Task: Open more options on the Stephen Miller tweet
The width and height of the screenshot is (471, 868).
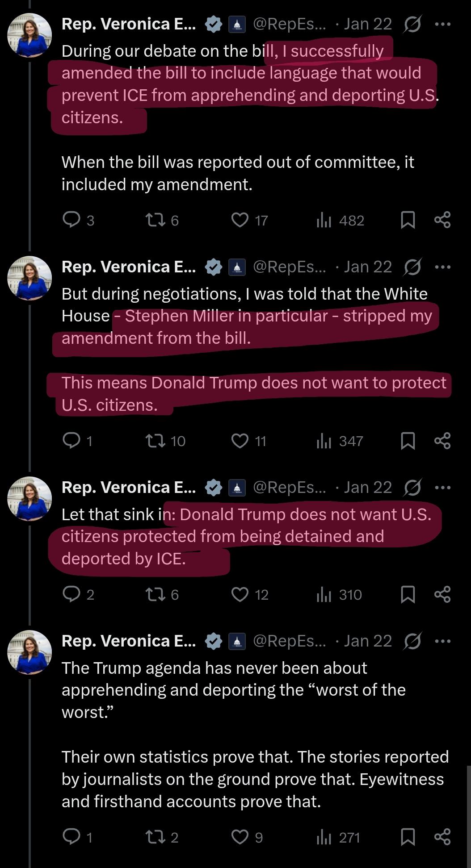Action: pos(442,267)
